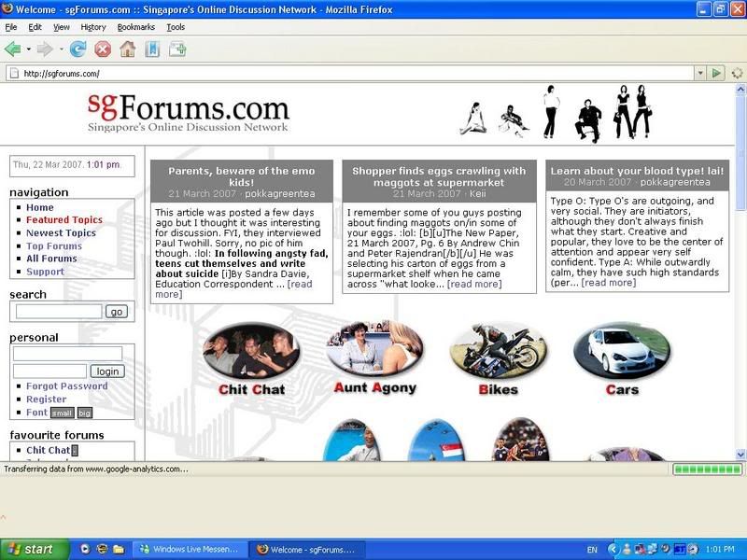Go to the Firefox Home icon
The width and height of the screenshot is (747, 560).
click(x=128, y=49)
